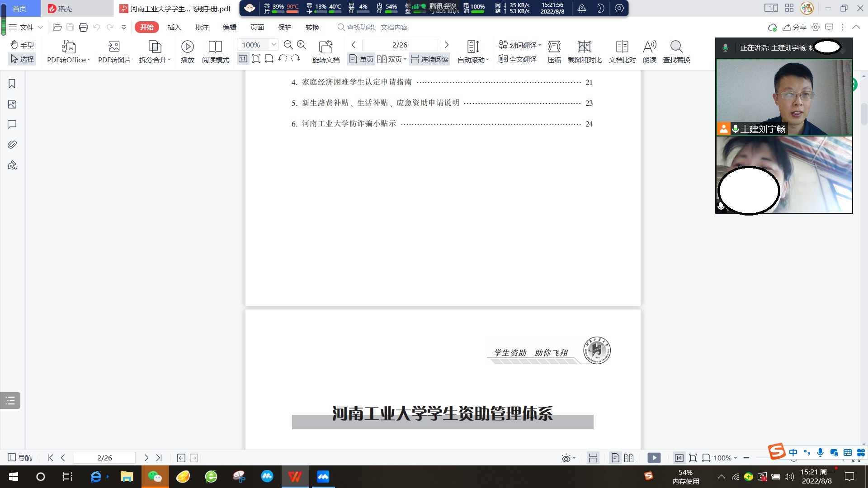
Task: Click the 河南工业大学 PDF document tab
Action: pos(175,8)
